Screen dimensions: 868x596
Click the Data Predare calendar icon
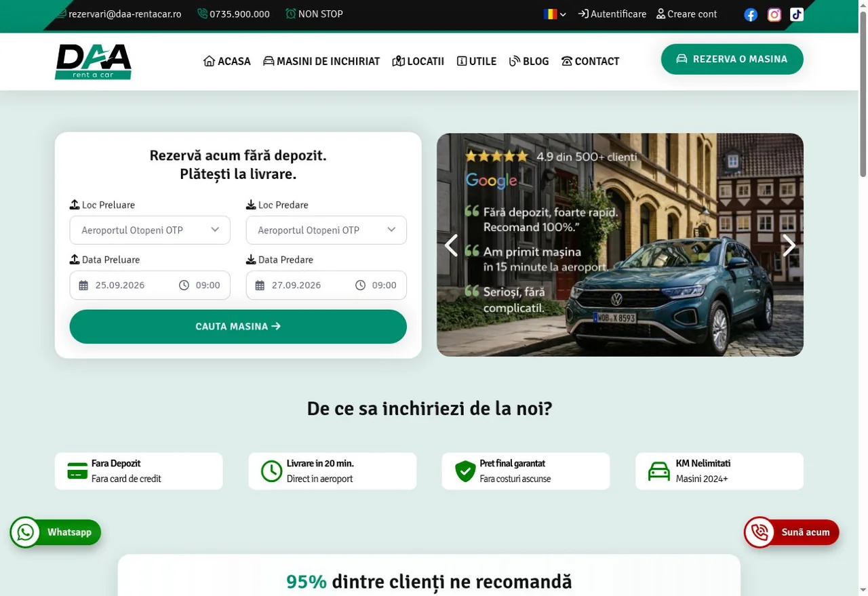pos(260,285)
